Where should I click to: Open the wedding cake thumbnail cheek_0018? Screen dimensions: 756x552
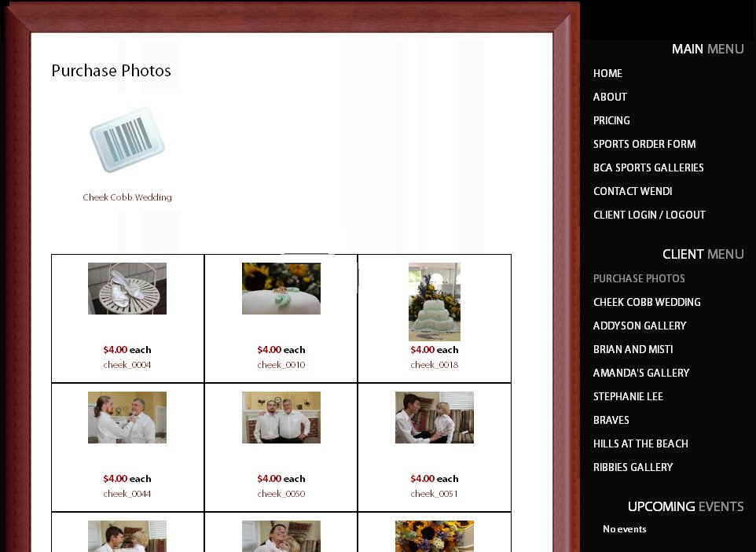(x=435, y=302)
